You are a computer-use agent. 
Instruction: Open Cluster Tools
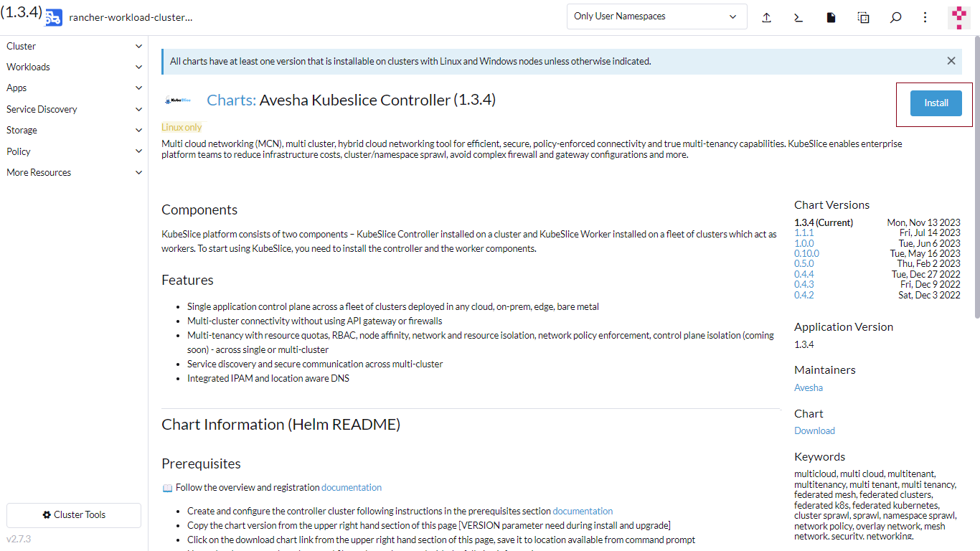[x=74, y=515]
